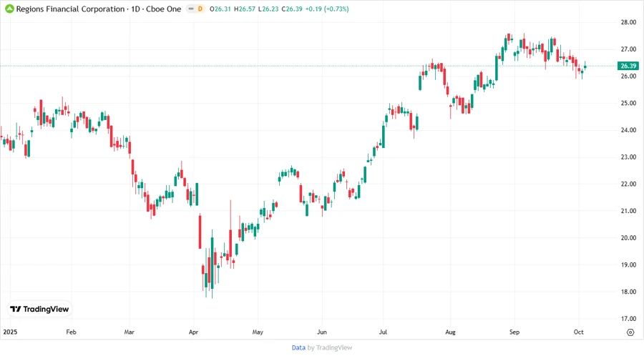Open chart settings hexagon icon
The width and height of the screenshot is (644, 356).
coord(630,332)
